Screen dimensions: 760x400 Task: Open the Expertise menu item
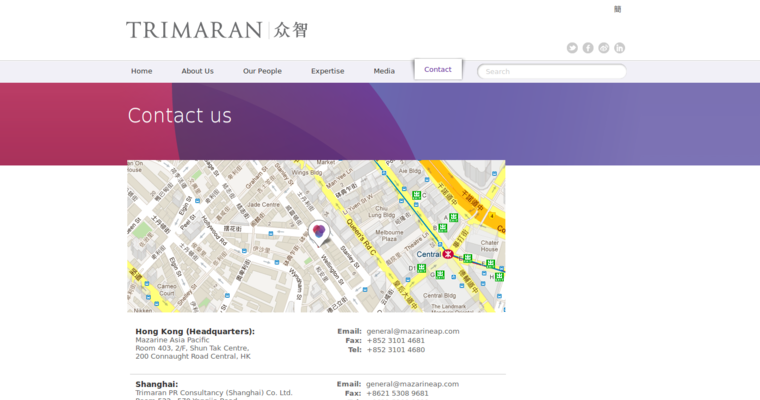click(328, 71)
